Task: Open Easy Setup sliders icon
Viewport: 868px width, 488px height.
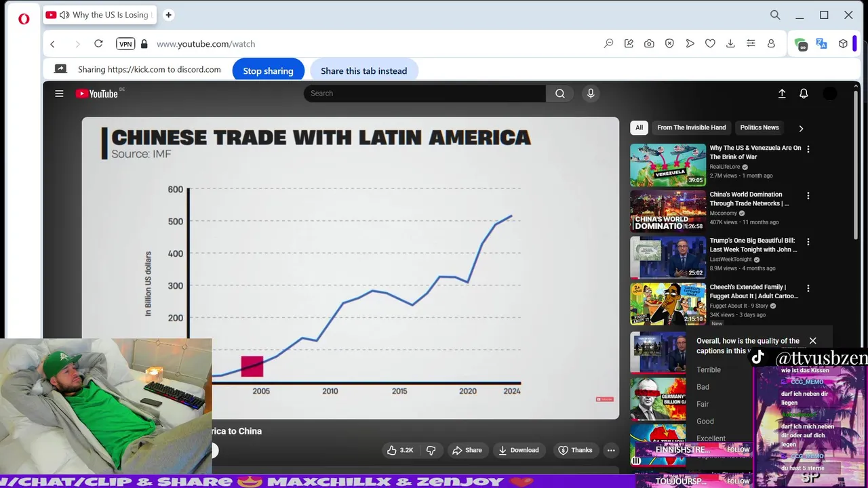Action: coord(751,43)
